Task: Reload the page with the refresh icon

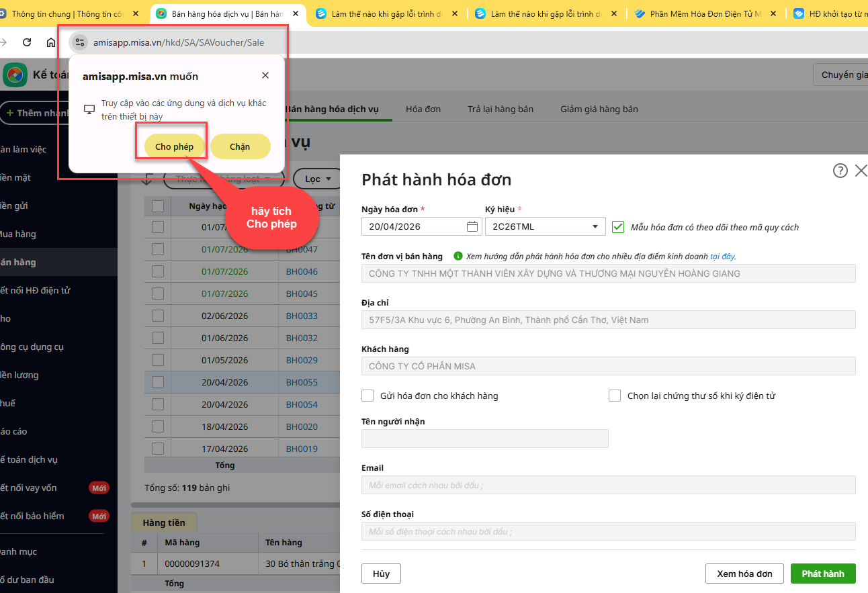Action: coord(27,42)
